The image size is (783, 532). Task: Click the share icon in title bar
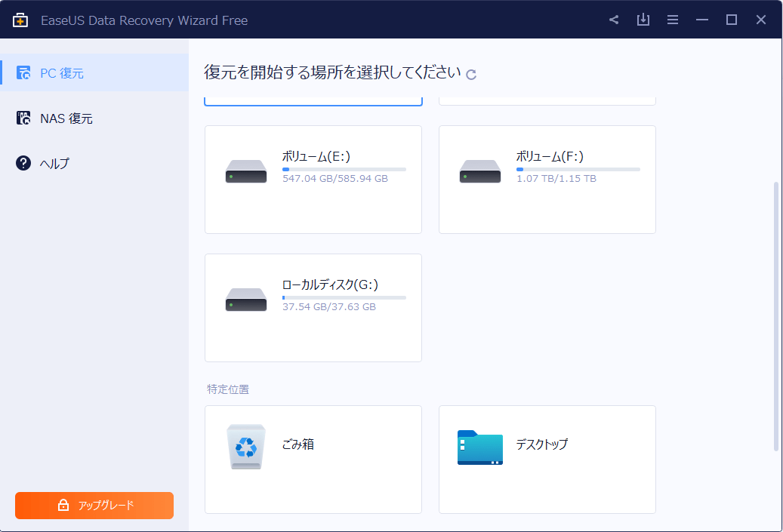click(x=614, y=20)
